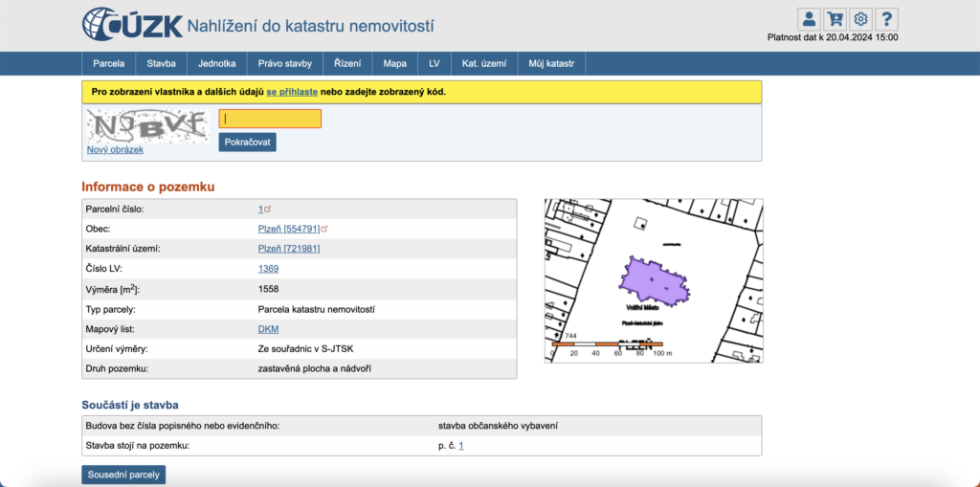This screenshot has width=980, height=487.
Task: Open the Parcela menu tab
Action: tap(108, 63)
